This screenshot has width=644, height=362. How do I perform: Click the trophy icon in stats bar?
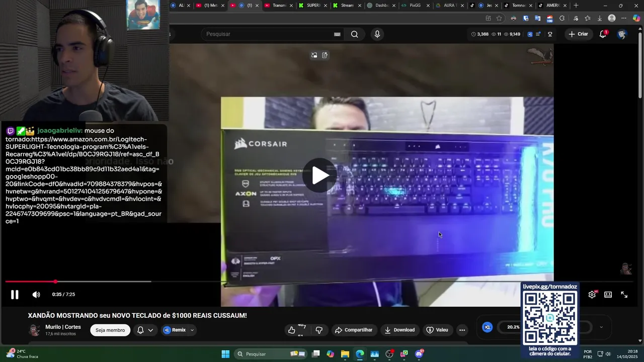550,34
